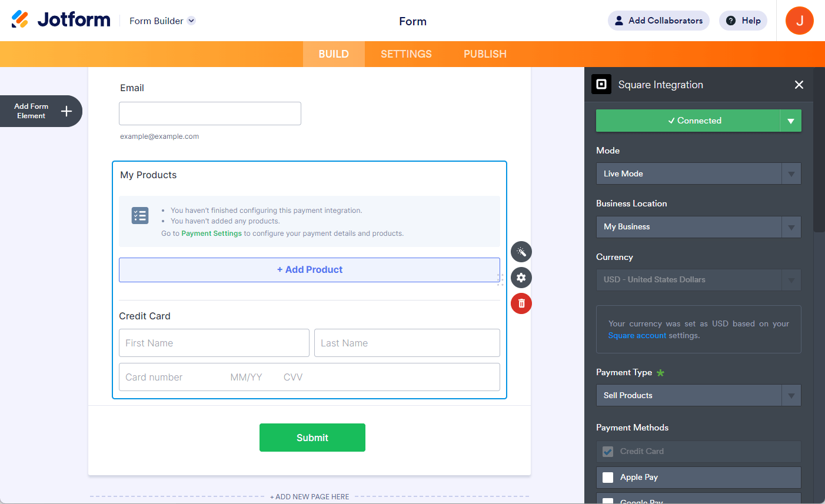The width and height of the screenshot is (825, 504).
Task: Click ADD NEW PAGE HERE
Action: click(310, 497)
